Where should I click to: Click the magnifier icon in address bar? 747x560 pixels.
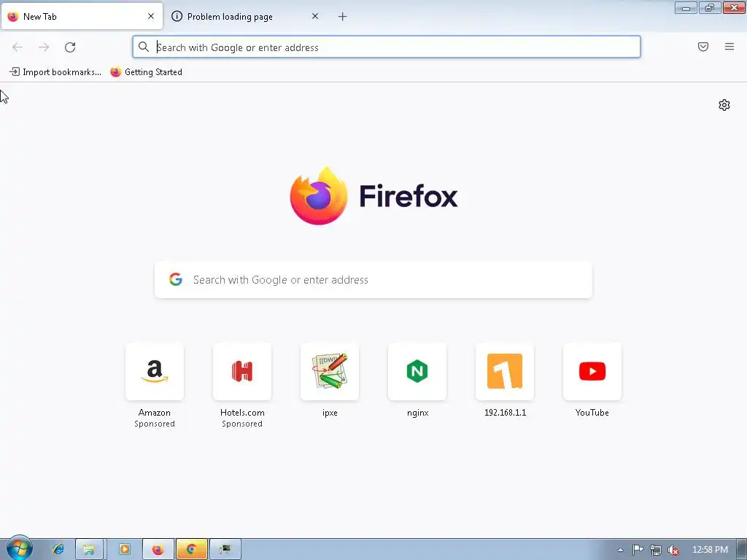[x=144, y=47]
